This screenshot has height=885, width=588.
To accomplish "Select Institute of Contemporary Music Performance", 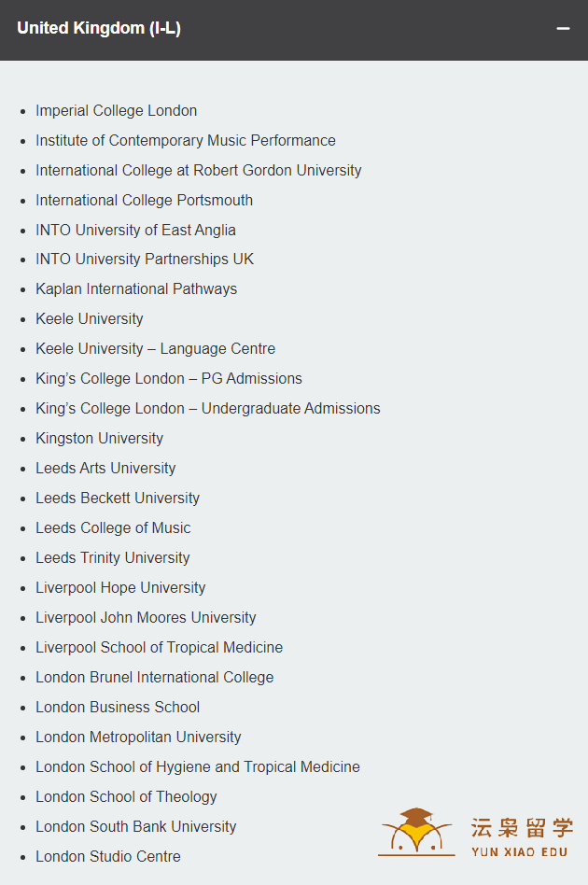I will [x=186, y=141].
